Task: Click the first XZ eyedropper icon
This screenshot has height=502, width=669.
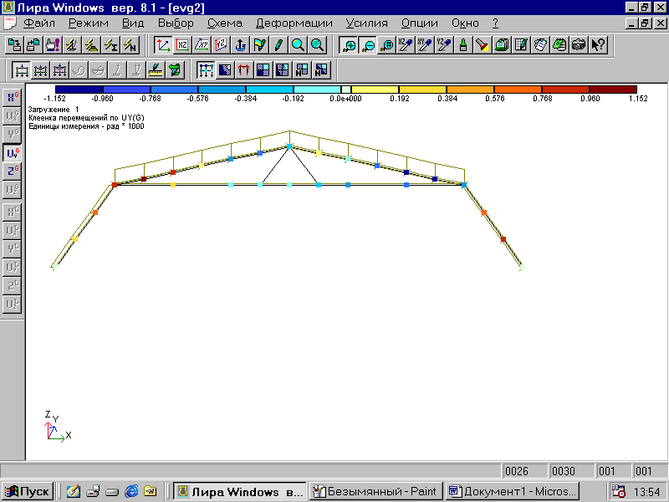Action: [x=405, y=45]
